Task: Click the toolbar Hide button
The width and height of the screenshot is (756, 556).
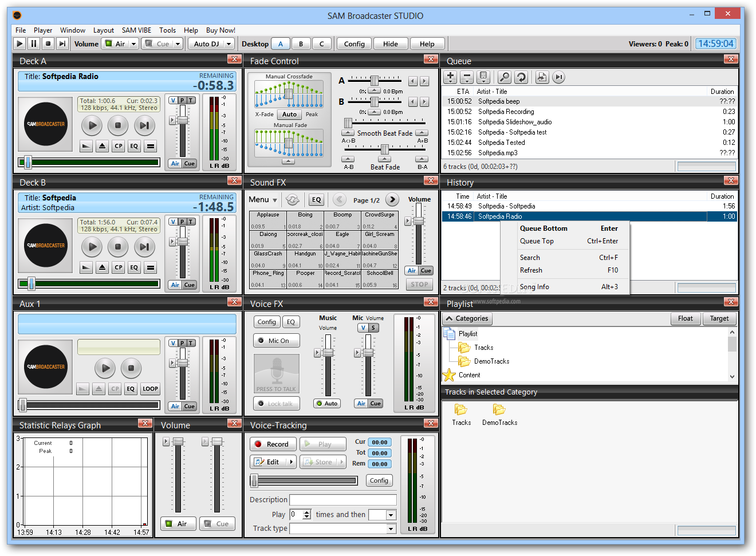Action: click(391, 44)
